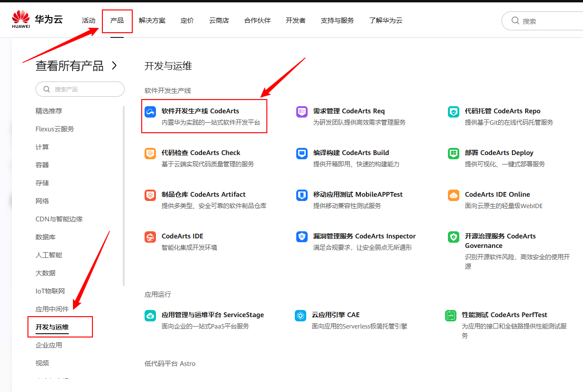
Task: Open the 云商店 menu
Action: [219, 20]
